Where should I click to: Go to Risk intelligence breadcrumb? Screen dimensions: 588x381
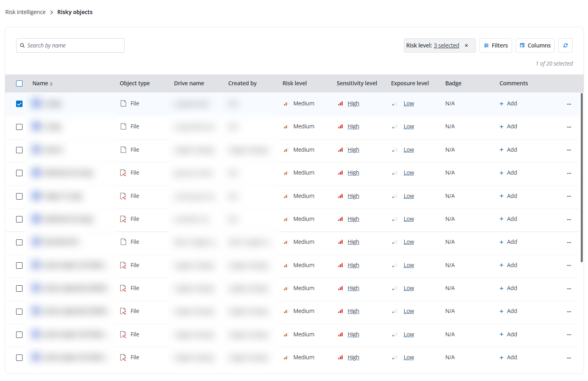25,12
